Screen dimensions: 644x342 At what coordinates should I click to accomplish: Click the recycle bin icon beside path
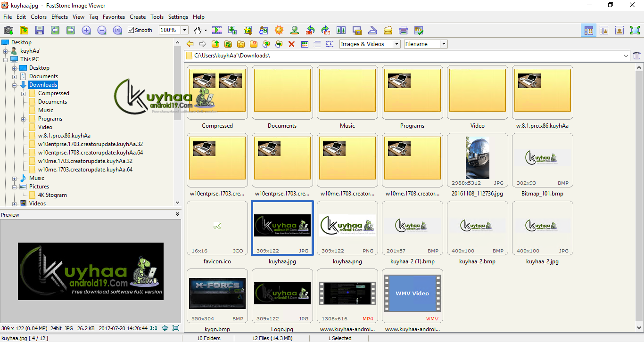tap(636, 56)
